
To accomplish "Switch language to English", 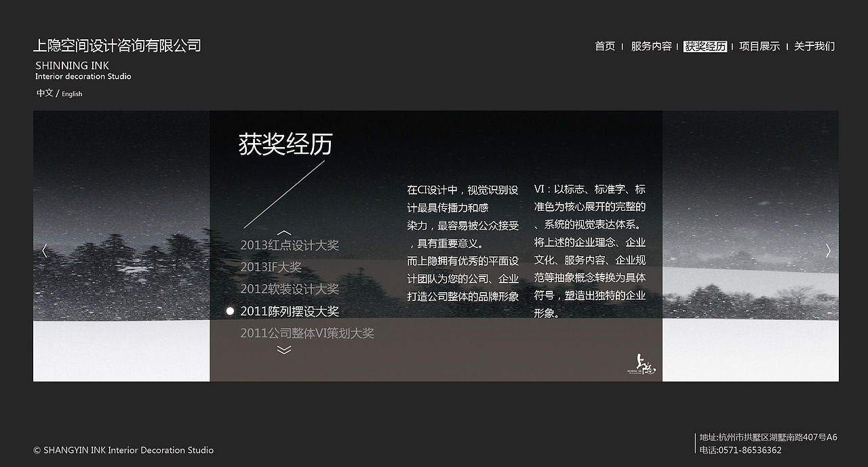I will click(72, 94).
